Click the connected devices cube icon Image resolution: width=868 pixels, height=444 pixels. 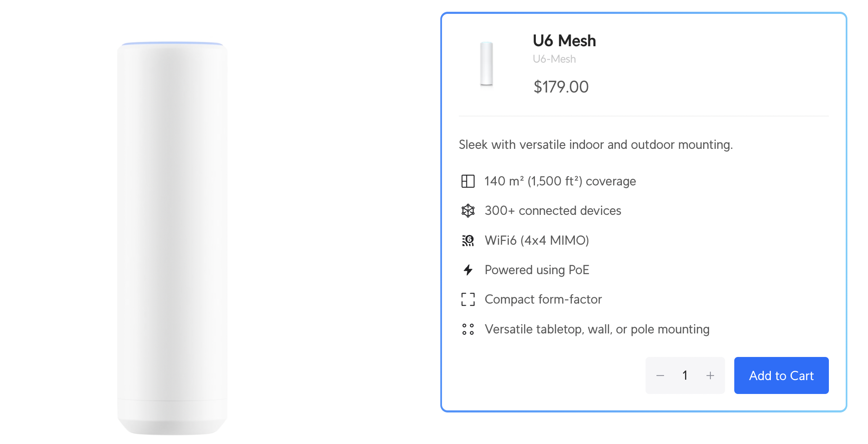point(468,211)
